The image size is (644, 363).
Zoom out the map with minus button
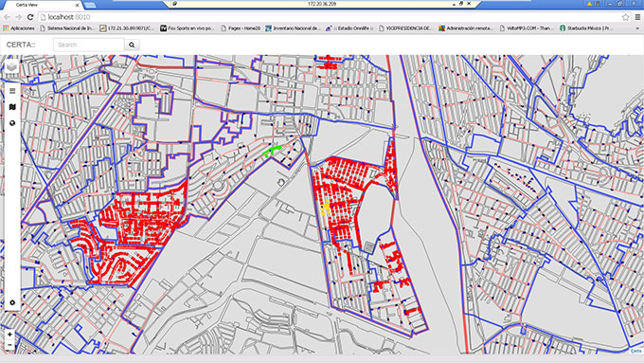9,345
